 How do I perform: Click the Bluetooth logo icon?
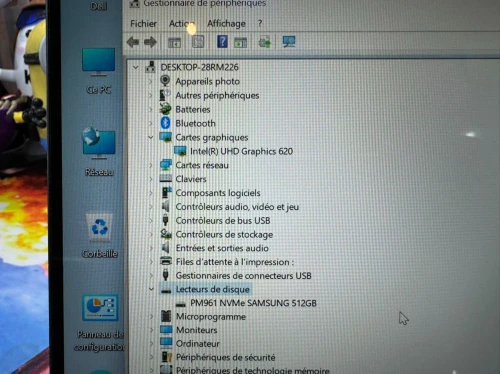pos(165,123)
